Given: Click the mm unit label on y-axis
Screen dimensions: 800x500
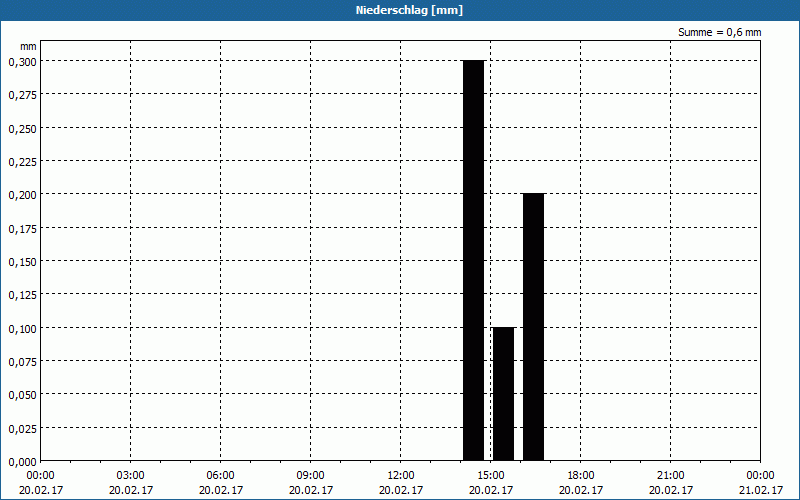Looking at the screenshot, I should click(28, 46).
